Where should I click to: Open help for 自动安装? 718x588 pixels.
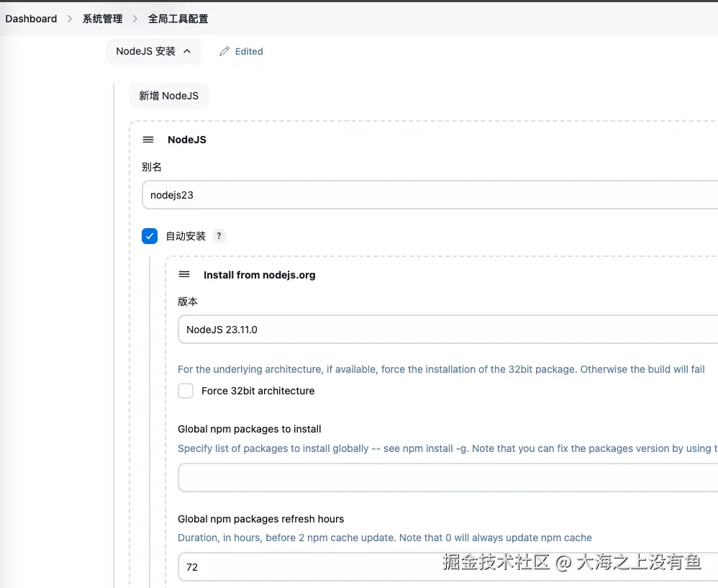click(x=219, y=236)
